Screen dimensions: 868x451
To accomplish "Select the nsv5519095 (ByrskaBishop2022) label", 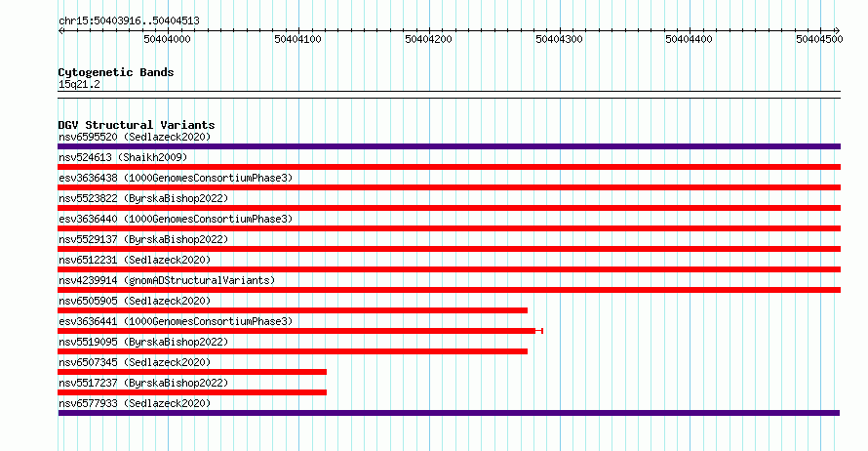I will 143,342.
